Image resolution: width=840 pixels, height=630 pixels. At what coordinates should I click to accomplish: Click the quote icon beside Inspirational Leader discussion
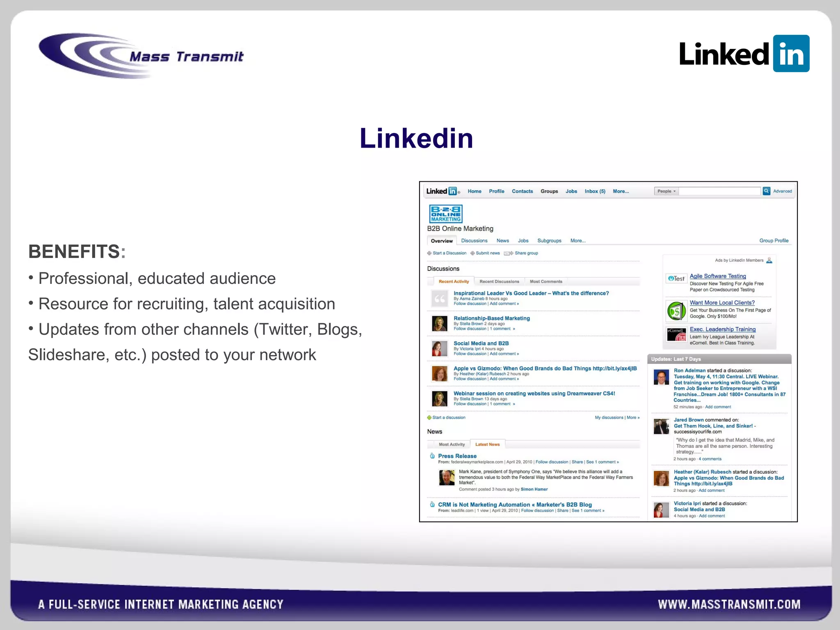pos(439,299)
